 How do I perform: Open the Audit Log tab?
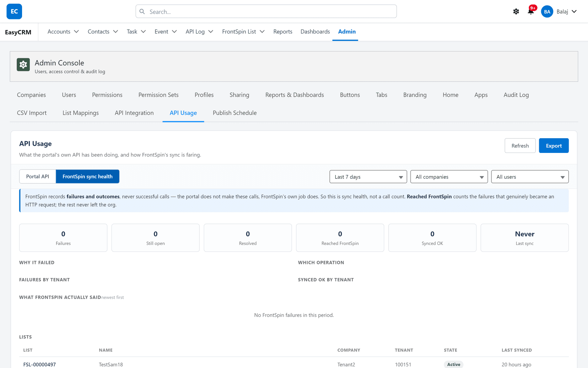coord(516,95)
